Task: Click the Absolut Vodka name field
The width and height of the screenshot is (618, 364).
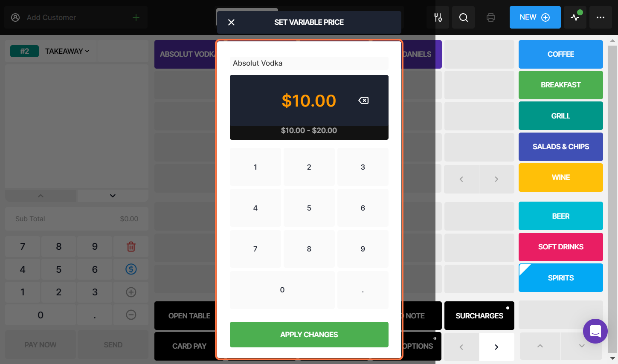Action: tap(309, 63)
